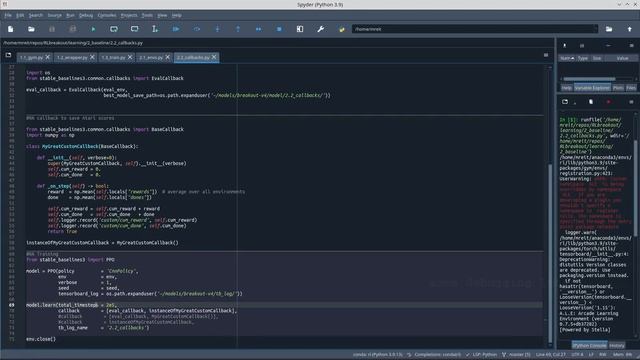Screen dimensions: 640x360
Task: Select the Variable Explorer tab
Action: 592,88
